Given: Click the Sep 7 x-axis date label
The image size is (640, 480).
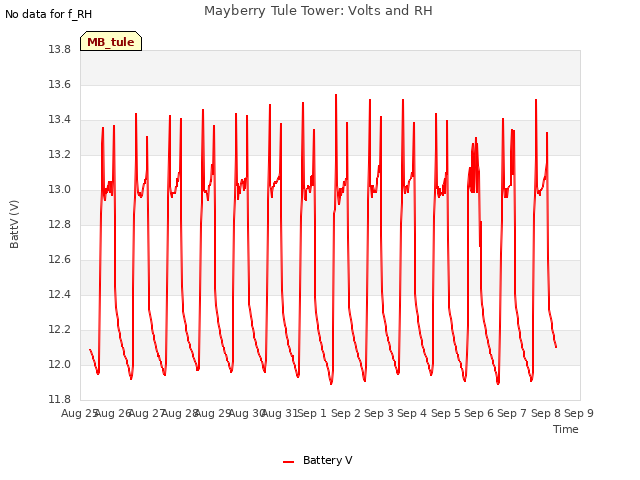Looking at the screenshot, I should (x=512, y=413).
